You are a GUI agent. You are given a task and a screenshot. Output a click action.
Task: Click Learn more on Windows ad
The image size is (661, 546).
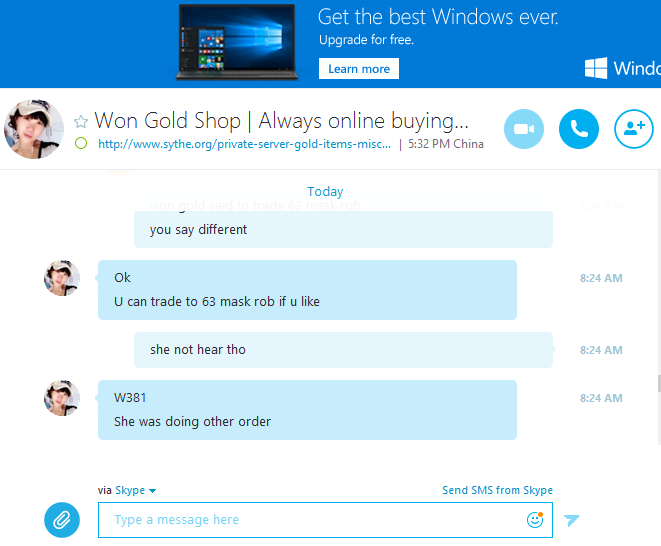click(x=359, y=69)
